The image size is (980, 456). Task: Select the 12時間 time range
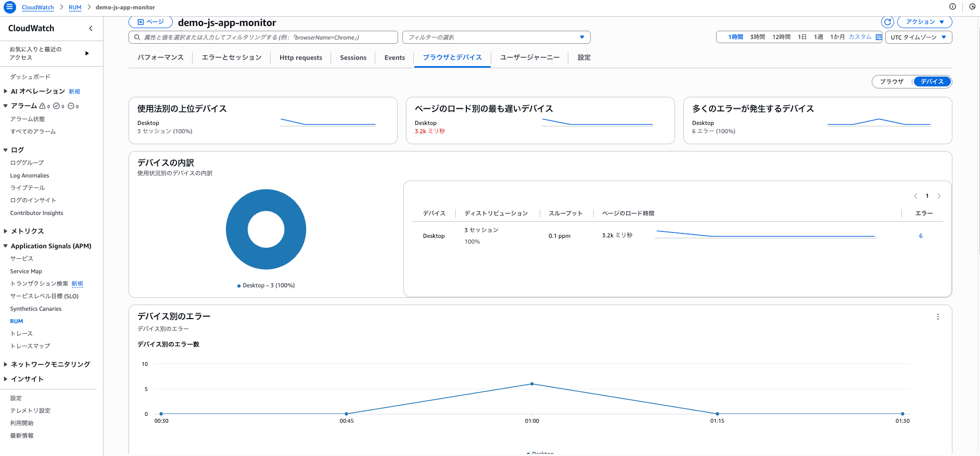781,37
